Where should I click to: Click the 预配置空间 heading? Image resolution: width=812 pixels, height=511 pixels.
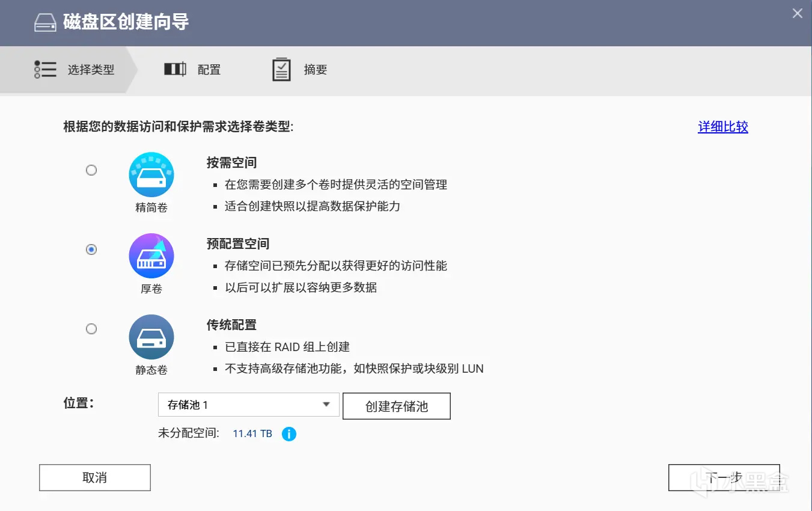click(238, 244)
